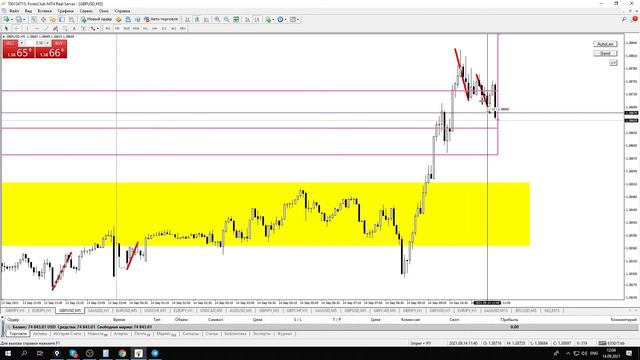This screenshot has height=360, width=640.
Task: Open Telegram from the Windows taskbar
Action: (155, 353)
